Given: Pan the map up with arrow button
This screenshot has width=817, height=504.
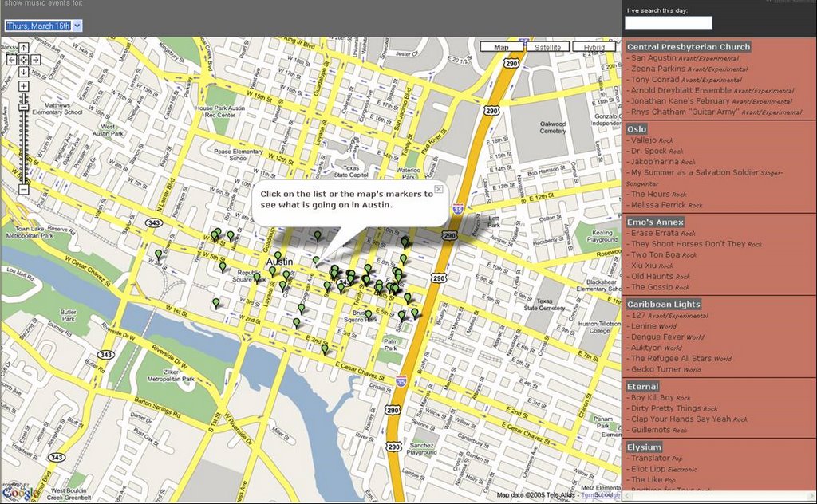Looking at the screenshot, I should point(23,48).
